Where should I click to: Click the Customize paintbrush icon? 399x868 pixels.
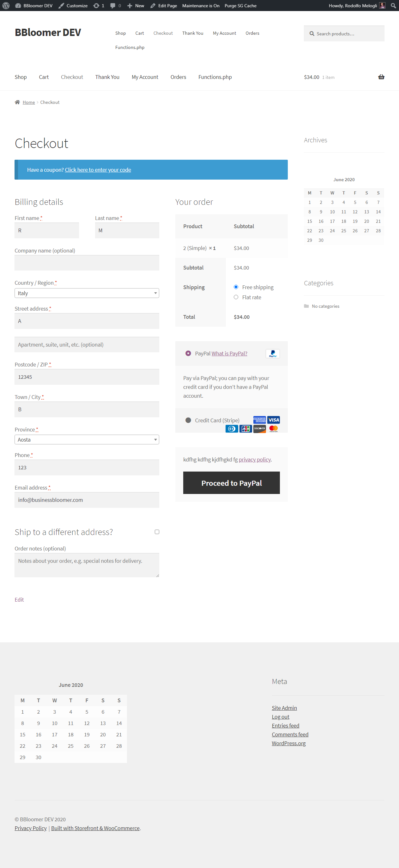tap(61, 6)
